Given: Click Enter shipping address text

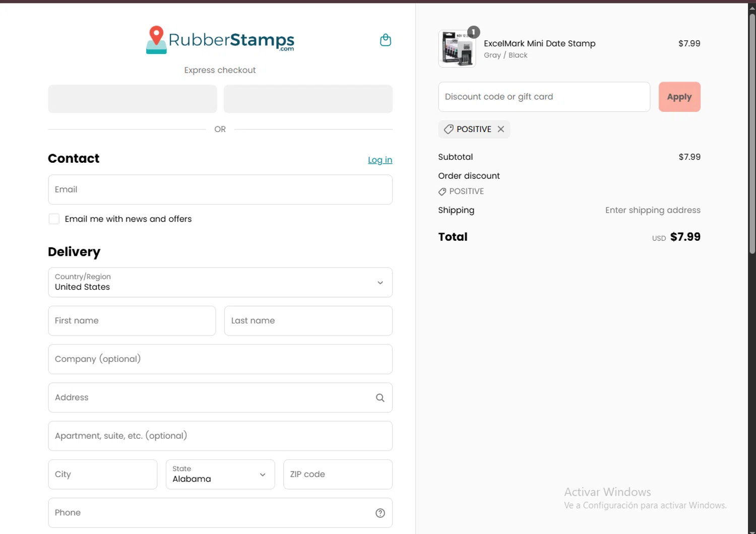Looking at the screenshot, I should [653, 210].
